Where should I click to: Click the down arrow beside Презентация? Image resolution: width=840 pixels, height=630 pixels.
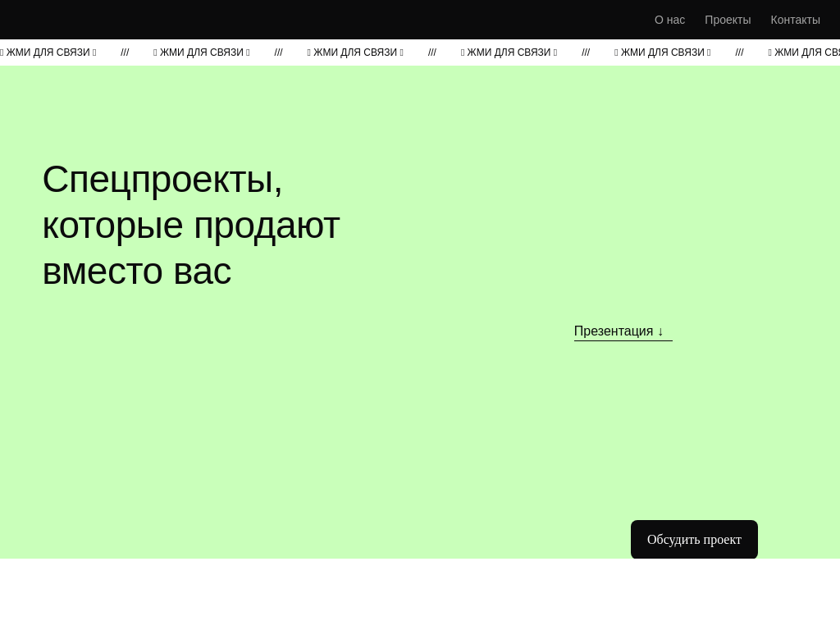pyautogui.click(x=660, y=331)
